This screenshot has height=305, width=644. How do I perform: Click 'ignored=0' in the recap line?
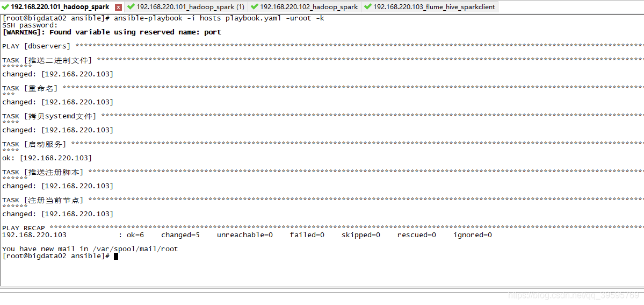coord(473,235)
